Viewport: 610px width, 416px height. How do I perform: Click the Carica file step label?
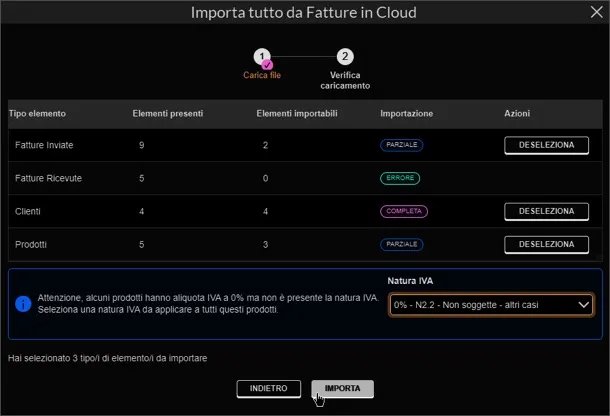(x=262, y=75)
